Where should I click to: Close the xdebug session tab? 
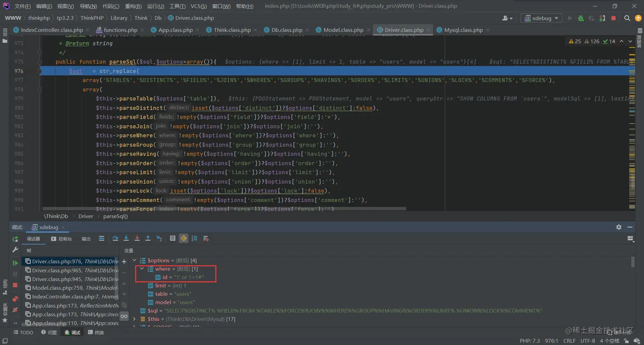coord(63,227)
